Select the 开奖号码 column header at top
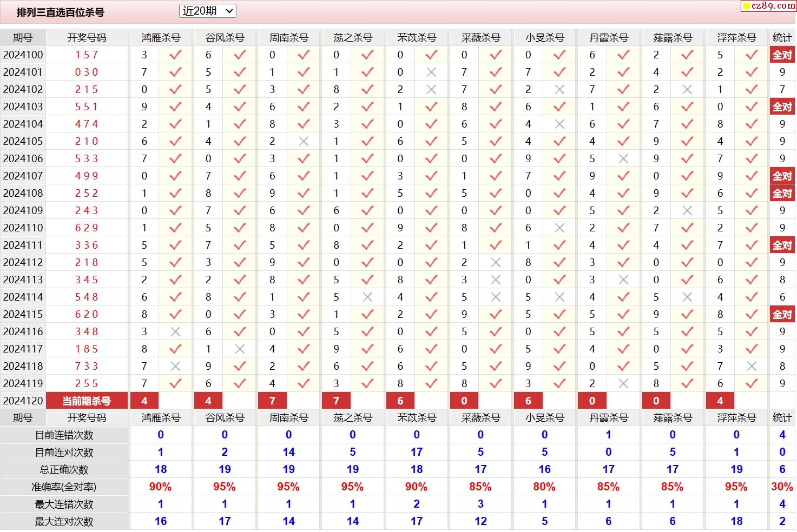797x532 pixels. coord(87,37)
